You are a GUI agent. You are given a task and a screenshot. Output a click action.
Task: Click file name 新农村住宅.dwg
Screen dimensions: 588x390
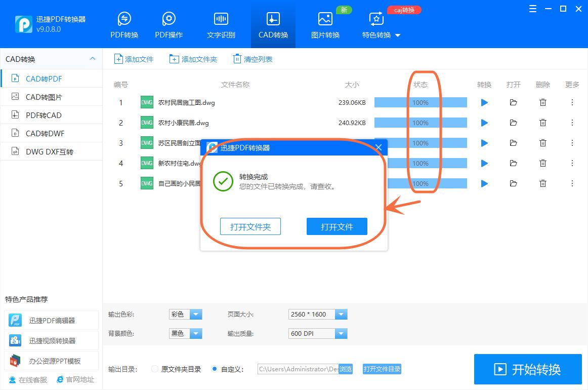179,163
